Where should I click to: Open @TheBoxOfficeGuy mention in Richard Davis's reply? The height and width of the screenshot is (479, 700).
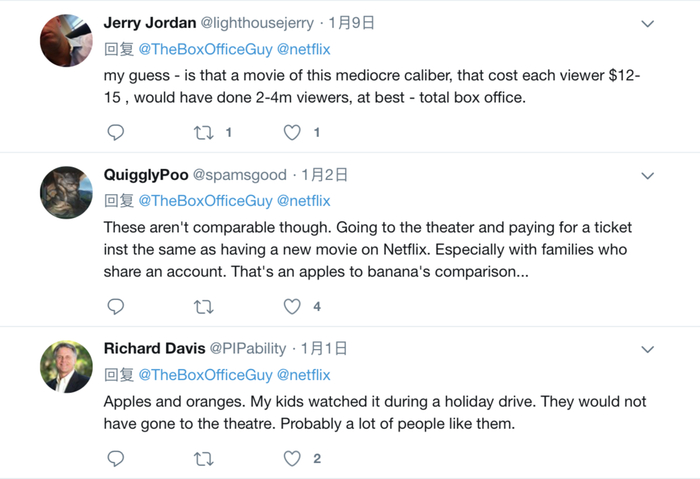tap(205, 375)
